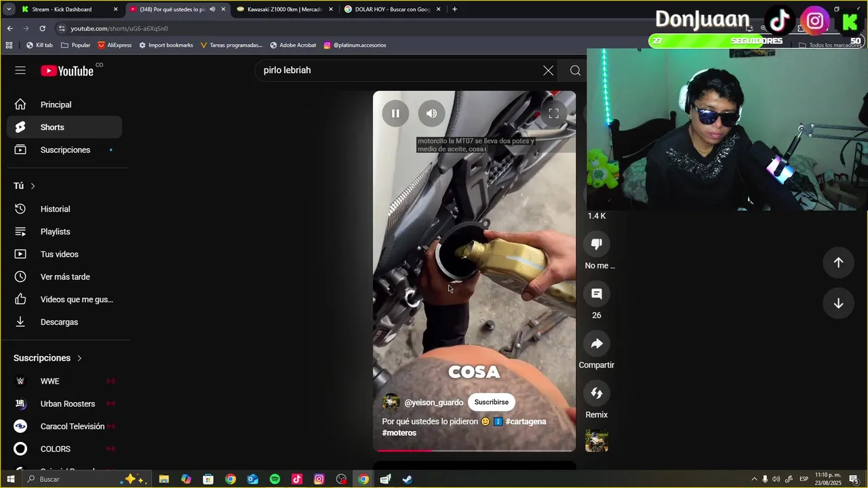Mute the YouTube tab's audio speaker icon

pos(212,9)
